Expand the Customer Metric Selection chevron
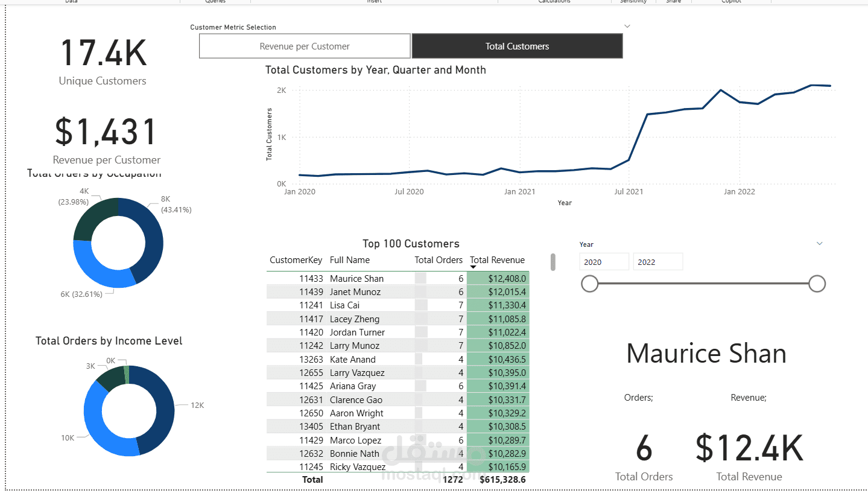Screen dimensions: 868x493 pos(627,27)
